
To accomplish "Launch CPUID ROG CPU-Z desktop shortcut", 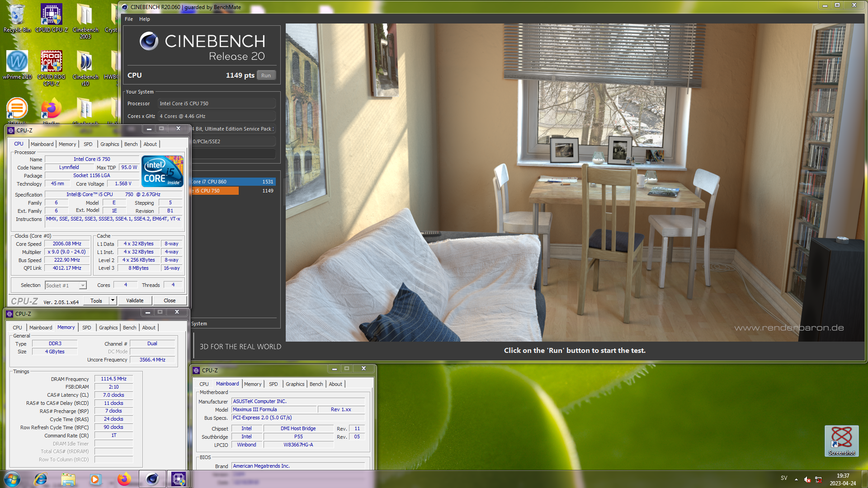I will pos(52,68).
